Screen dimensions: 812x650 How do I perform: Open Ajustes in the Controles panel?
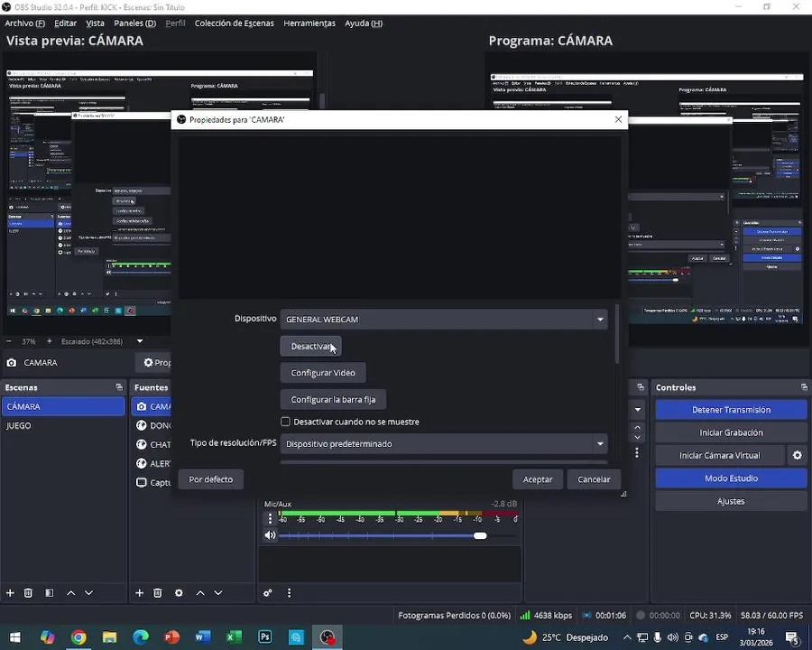(x=731, y=501)
